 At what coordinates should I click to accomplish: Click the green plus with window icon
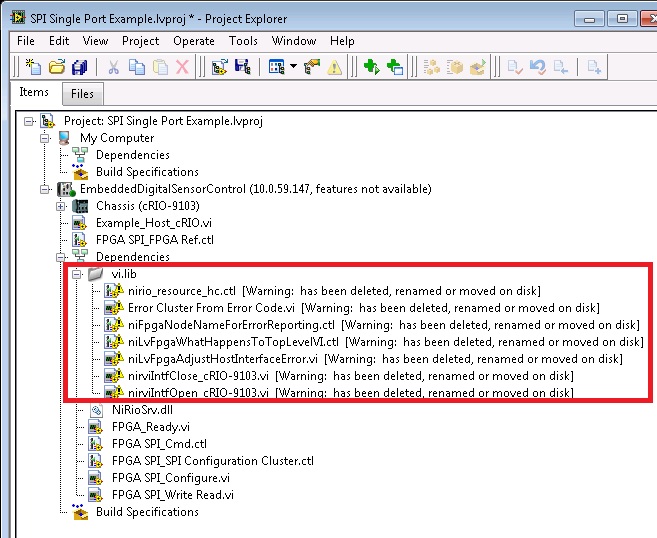pyautogui.click(x=395, y=67)
